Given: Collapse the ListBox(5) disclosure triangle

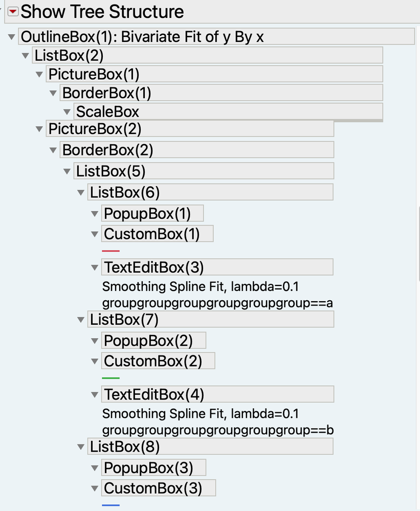Looking at the screenshot, I should 67,171.
